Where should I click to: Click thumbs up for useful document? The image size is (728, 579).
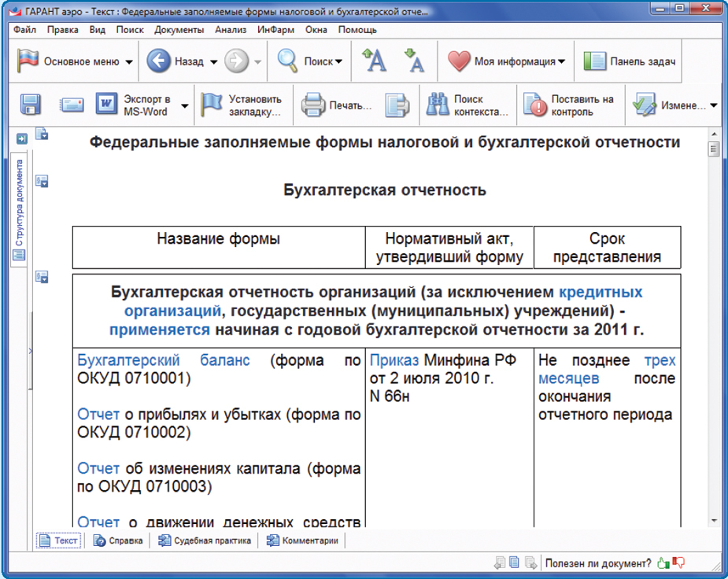point(663,562)
